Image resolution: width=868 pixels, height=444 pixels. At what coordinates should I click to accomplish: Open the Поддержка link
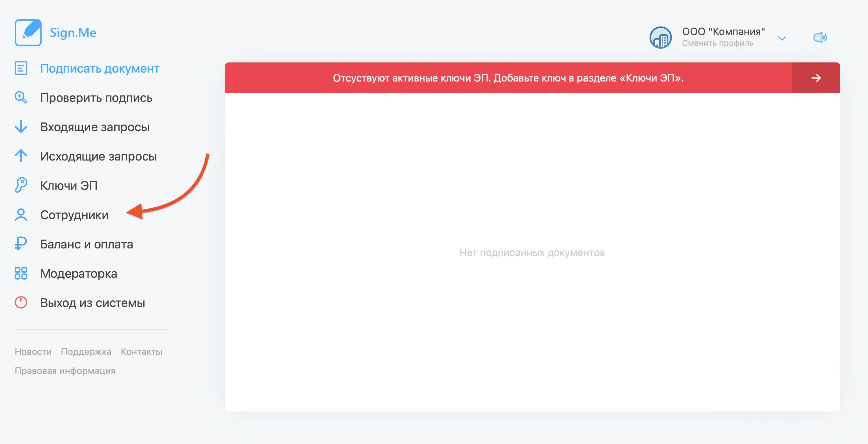click(86, 352)
